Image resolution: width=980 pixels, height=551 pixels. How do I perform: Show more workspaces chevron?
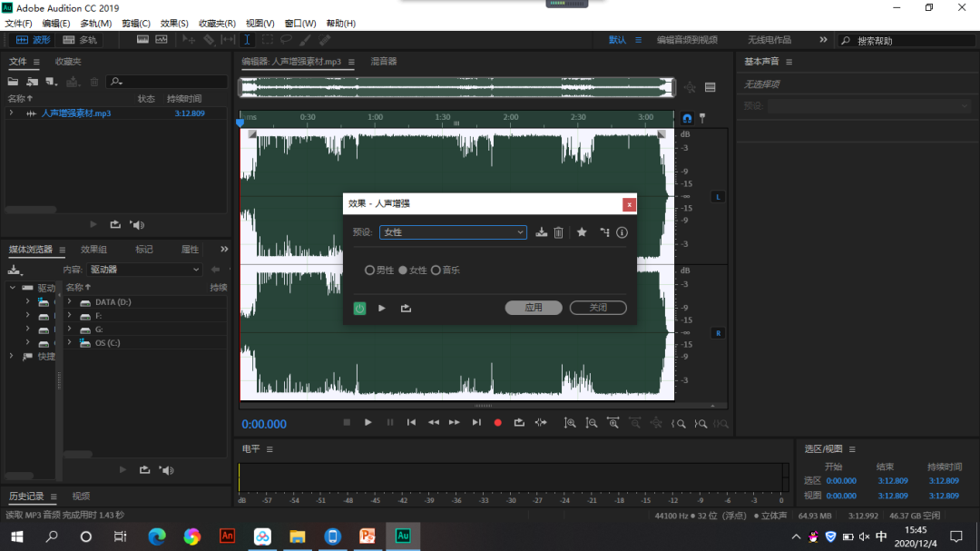pyautogui.click(x=823, y=39)
